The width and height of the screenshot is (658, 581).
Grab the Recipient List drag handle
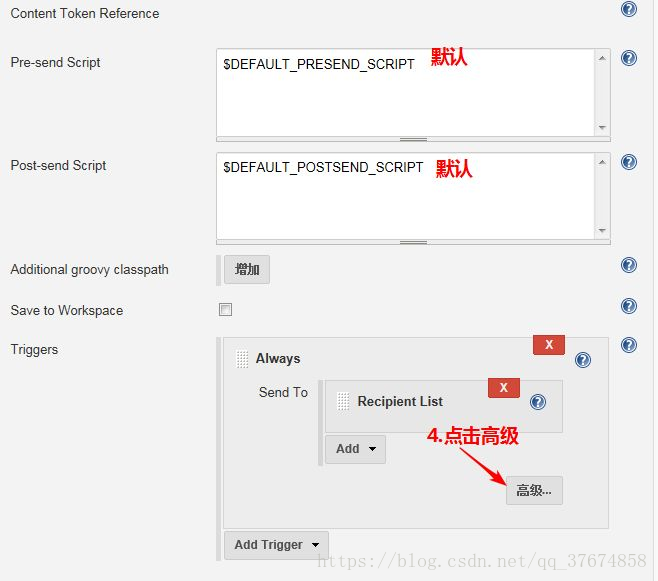tap(343, 401)
